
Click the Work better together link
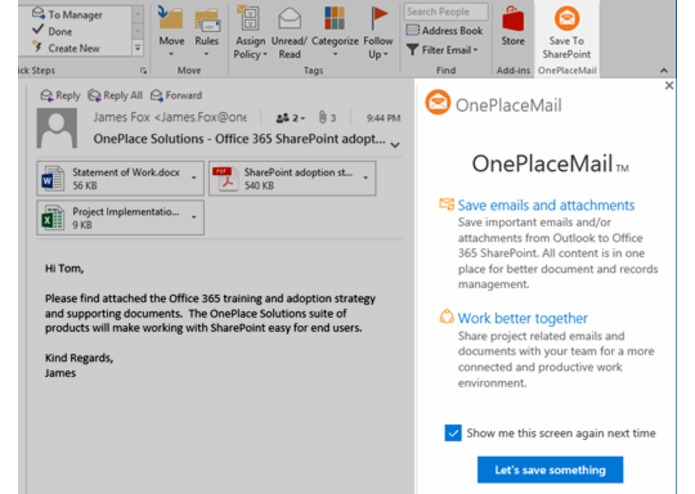(x=523, y=318)
